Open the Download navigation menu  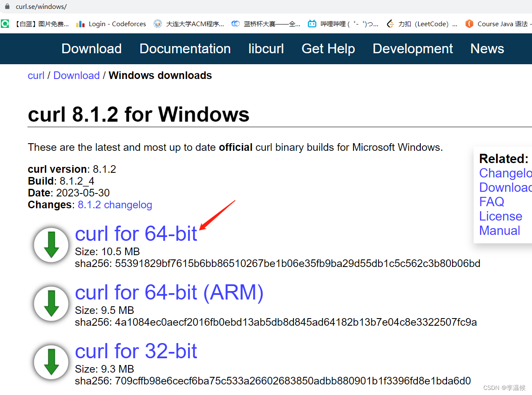[92, 49]
